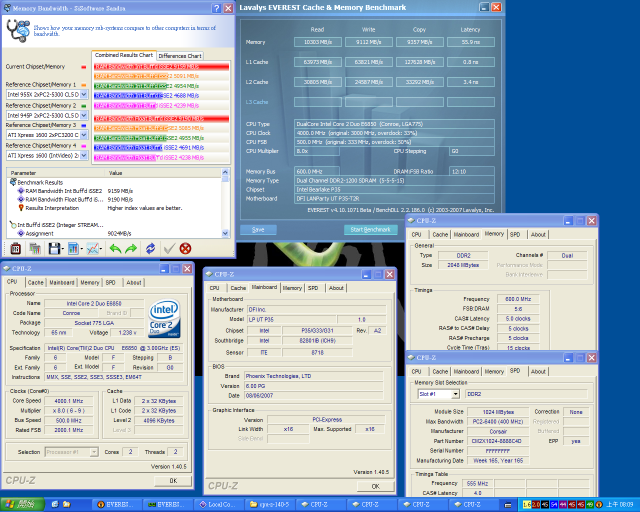
Task: Select the Combined Results Chart tab in Sandra
Action: 124,55
